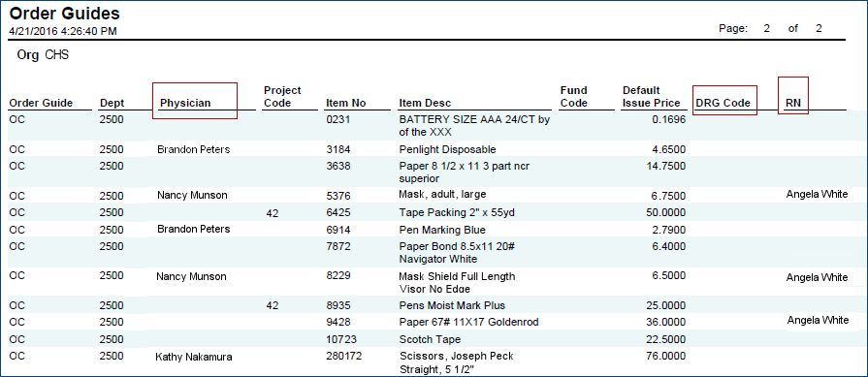Click the Item Desc column header
This screenshot has width=868, height=377.
(x=425, y=103)
